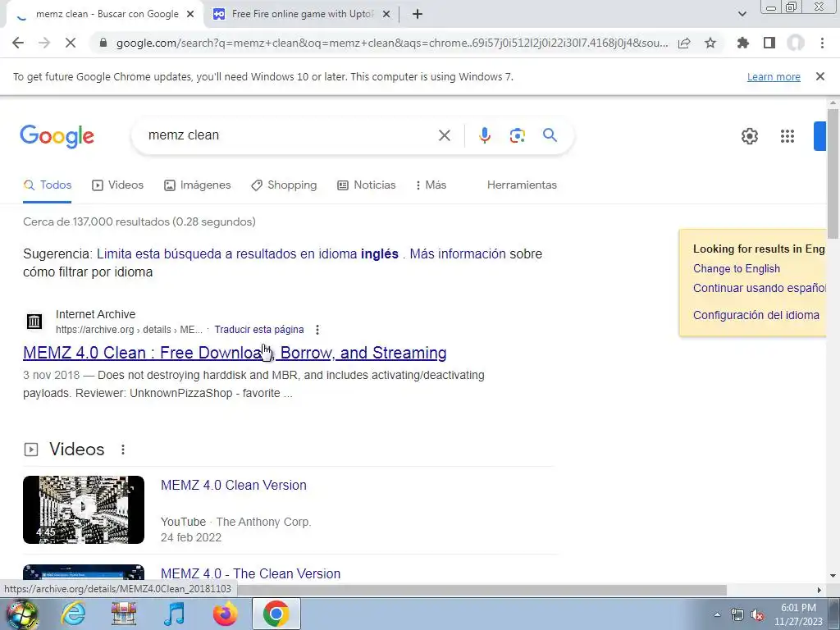Image resolution: width=840 pixels, height=630 pixels.
Task: Clear the search box with X
Action: tap(444, 135)
